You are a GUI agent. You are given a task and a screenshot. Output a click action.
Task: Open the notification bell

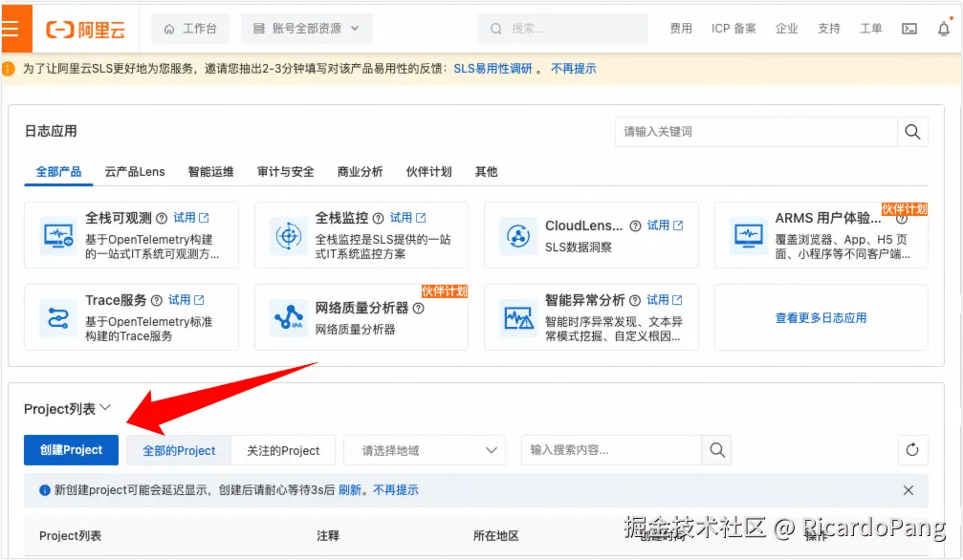click(x=944, y=29)
